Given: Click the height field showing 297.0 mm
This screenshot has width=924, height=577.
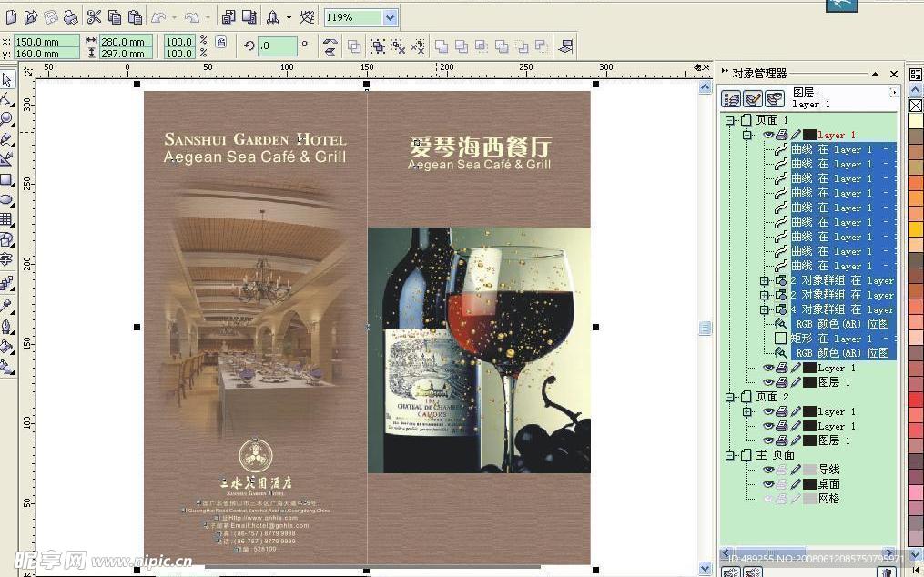Looking at the screenshot, I should [127, 54].
